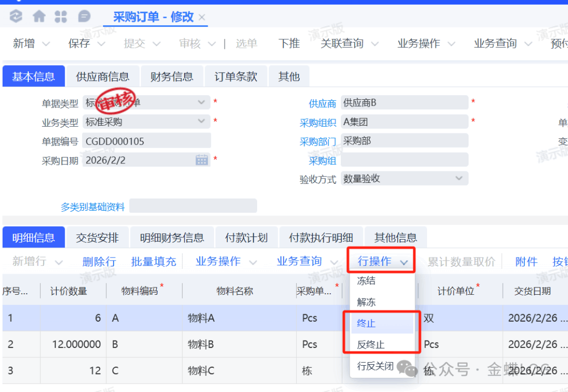
Task: Expand the 单据类型 dropdown
Action: [x=201, y=102]
